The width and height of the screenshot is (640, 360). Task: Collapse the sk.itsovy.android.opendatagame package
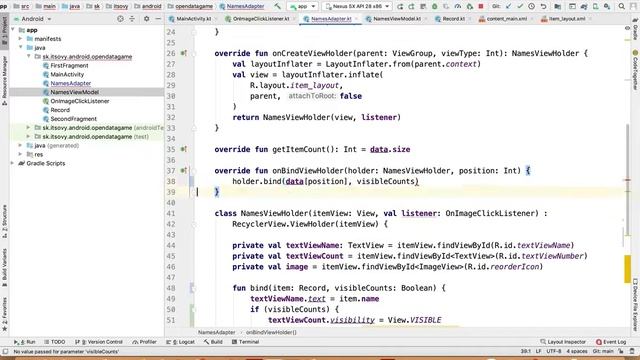(x=29, y=56)
